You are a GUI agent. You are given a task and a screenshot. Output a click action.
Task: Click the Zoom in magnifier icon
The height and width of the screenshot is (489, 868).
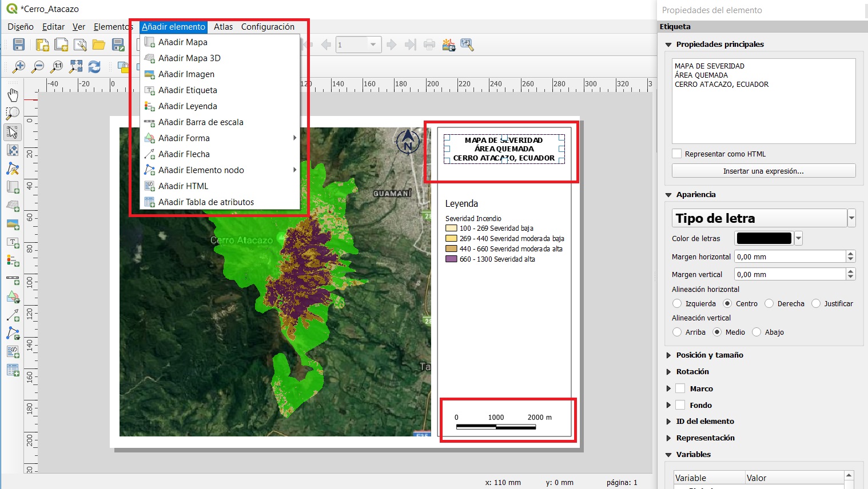coord(19,67)
